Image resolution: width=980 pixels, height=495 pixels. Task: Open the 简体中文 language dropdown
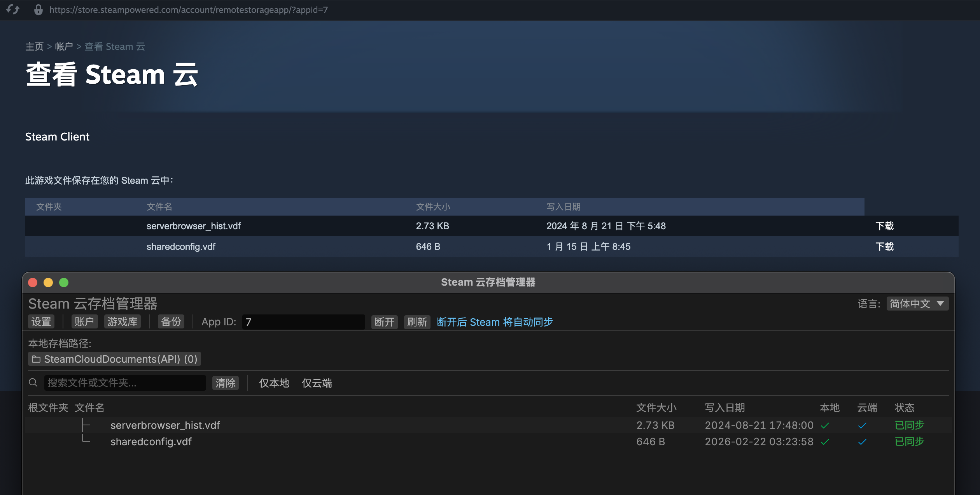(917, 304)
